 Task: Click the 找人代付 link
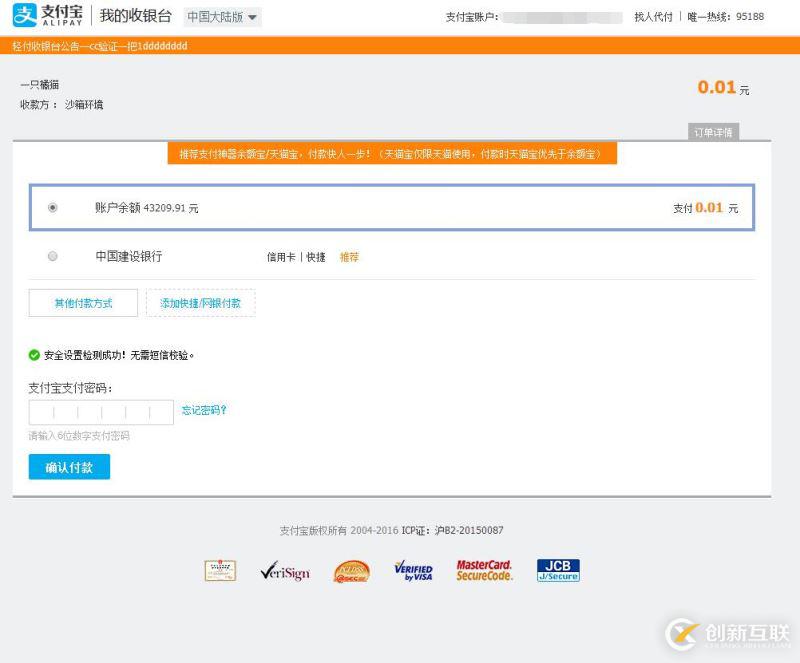[653, 17]
